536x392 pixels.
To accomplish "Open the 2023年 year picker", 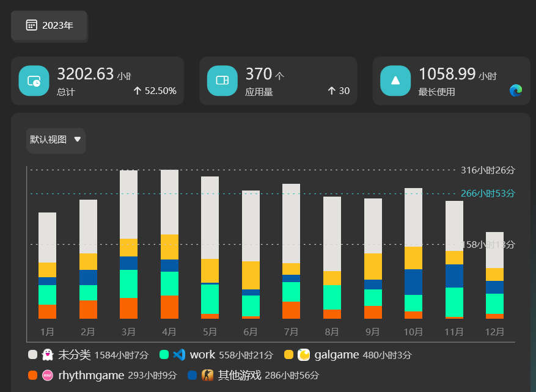I will [50, 26].
